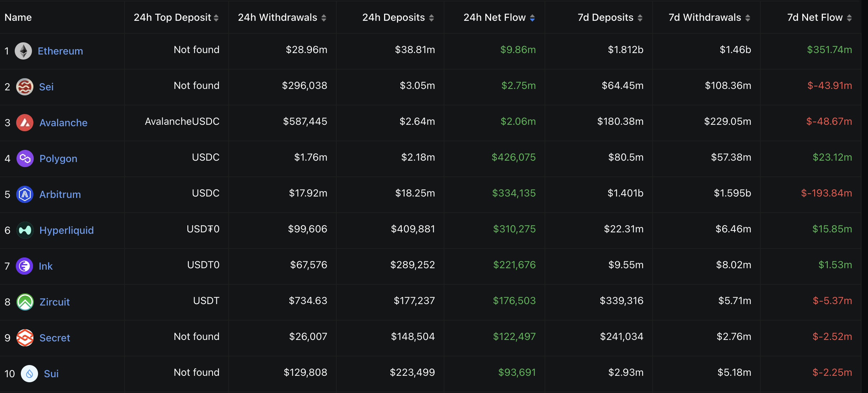868x393 pixels.
Task: Open the Sui chain link
Action: [x=51, y=374]
